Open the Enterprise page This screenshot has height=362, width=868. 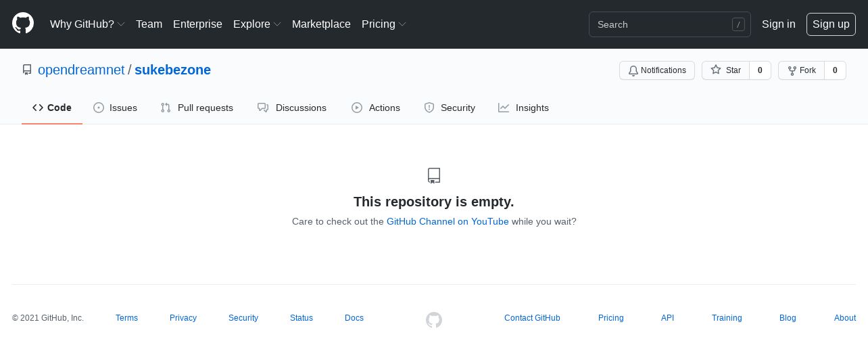click(197, 24)
